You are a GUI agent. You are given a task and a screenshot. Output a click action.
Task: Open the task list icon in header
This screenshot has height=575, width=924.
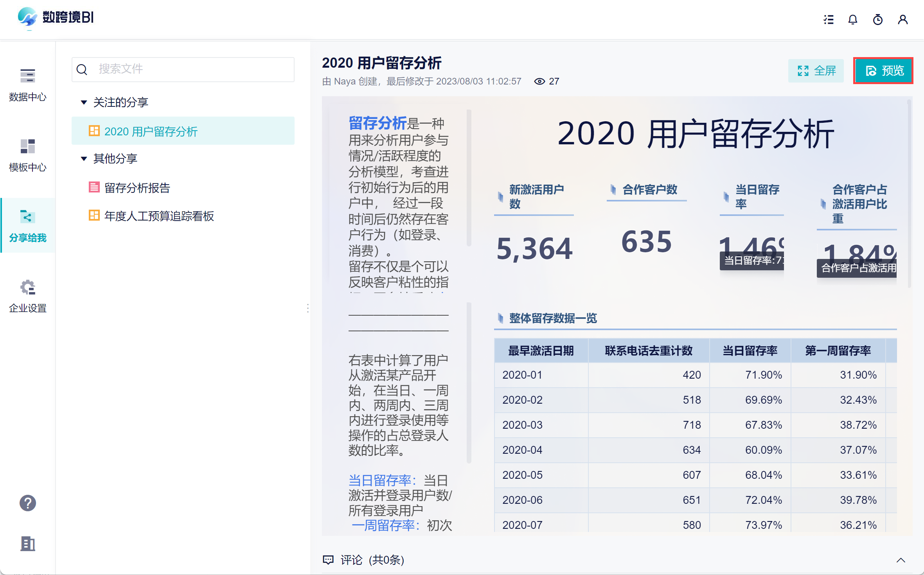(828, 20)
